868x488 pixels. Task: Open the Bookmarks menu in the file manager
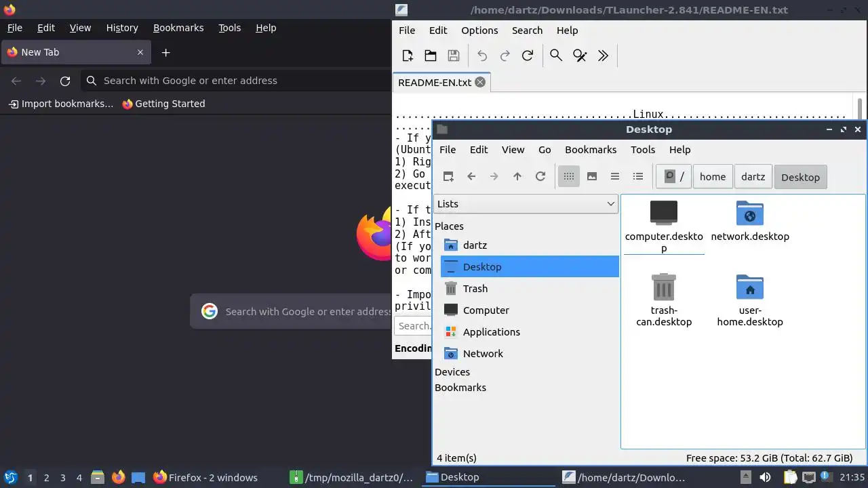tap(591, 150)
